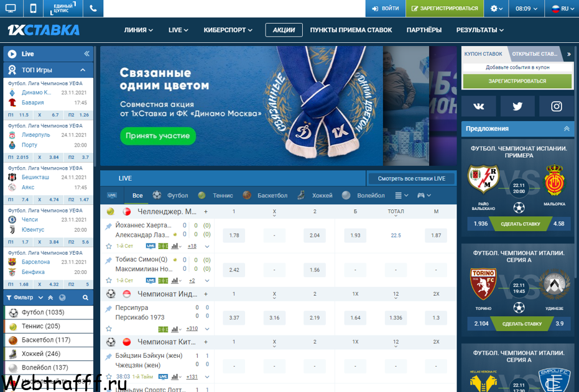Open Теннис (205) sports category
This screenshot has height=392, width=579.
coord(49,326)
